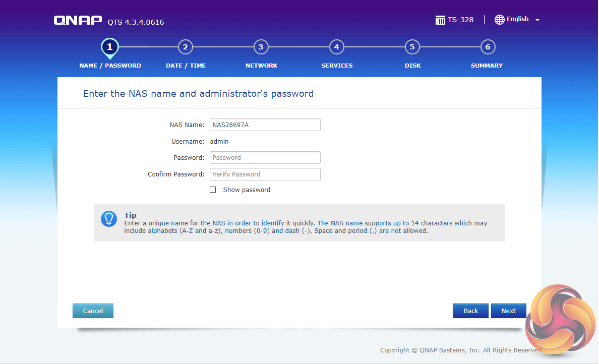The image size is (599, 364).
Task: Go to NETWORK step label
Action: point(261,66)
